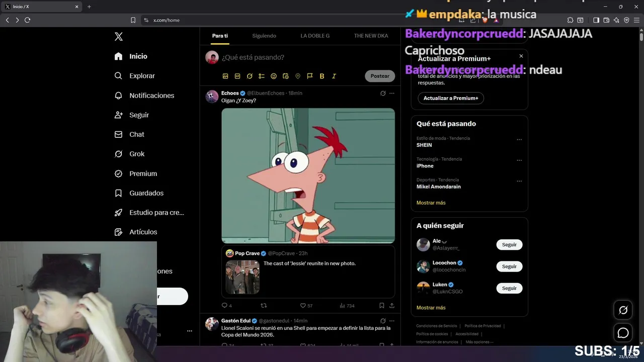
Task: Apply italic formatting in the composer
Action: click(x=334, y=76)
